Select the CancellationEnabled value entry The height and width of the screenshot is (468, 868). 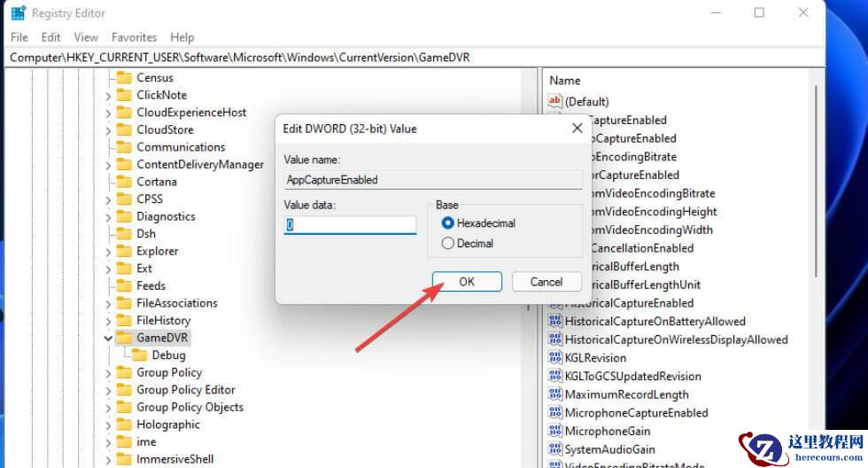pos(641,247)
